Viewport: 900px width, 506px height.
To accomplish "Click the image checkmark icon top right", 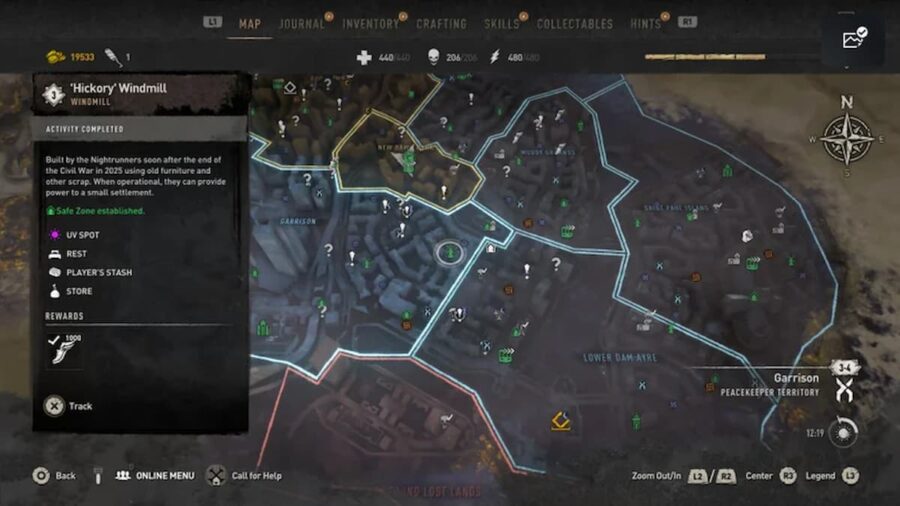I will 854,38.
